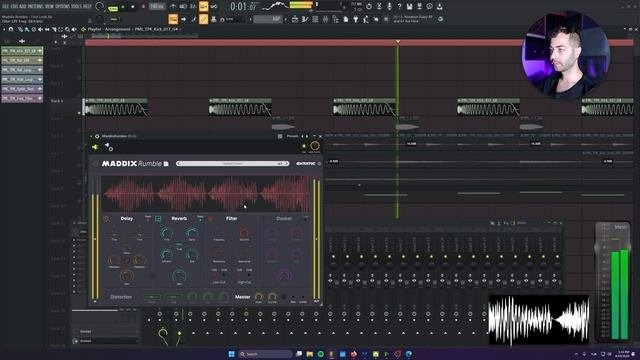Open the Presets menu in plugin wrapper
Viewport: 640px width, 360px height.
pyautogui.click(x=292, y=136)
